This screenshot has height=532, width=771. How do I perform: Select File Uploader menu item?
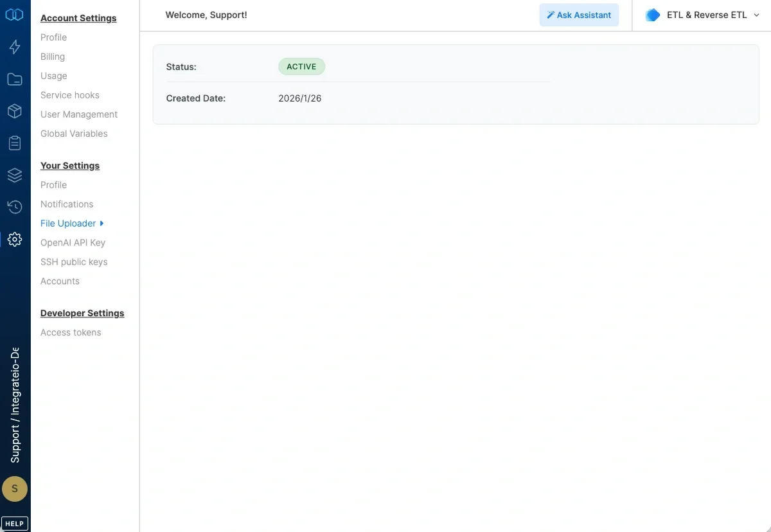coord(72,224)
